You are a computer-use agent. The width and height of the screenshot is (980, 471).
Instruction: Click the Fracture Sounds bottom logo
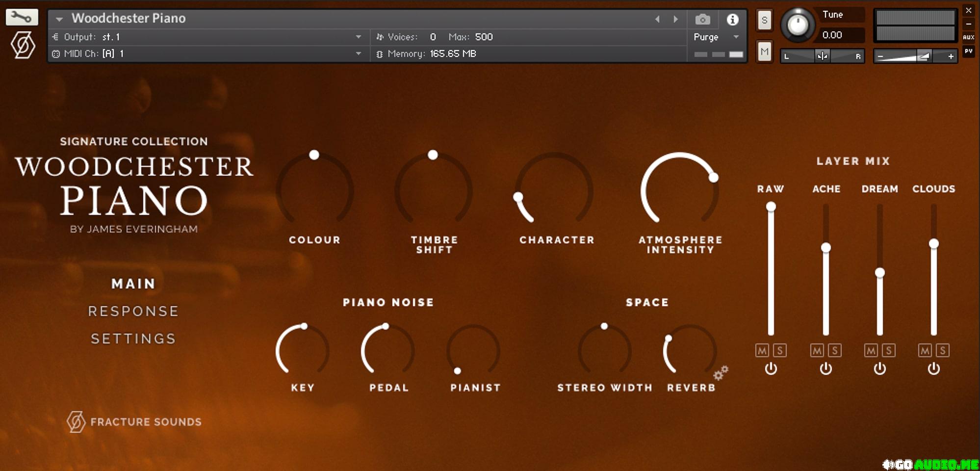pyautogui.click(x=134, y=421)
